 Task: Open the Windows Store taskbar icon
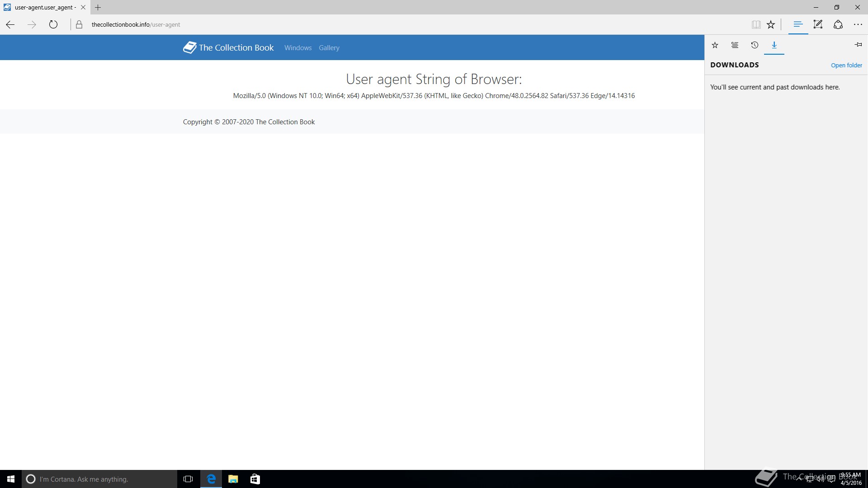tap(255, 479)
